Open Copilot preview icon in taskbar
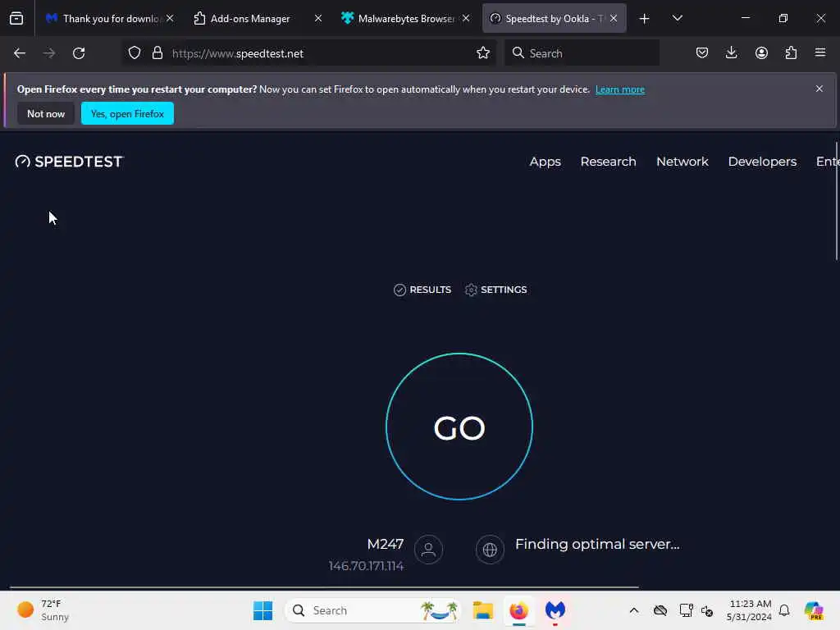The image size is (840, 630). [x=814, y=610]
